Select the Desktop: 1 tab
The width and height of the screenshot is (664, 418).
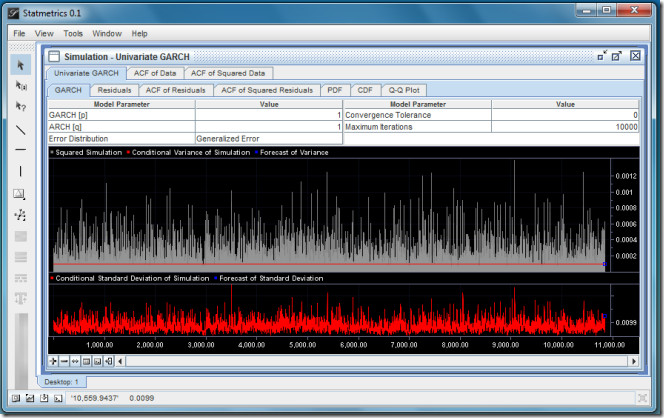pyautogui.click(x=62, y=382)
